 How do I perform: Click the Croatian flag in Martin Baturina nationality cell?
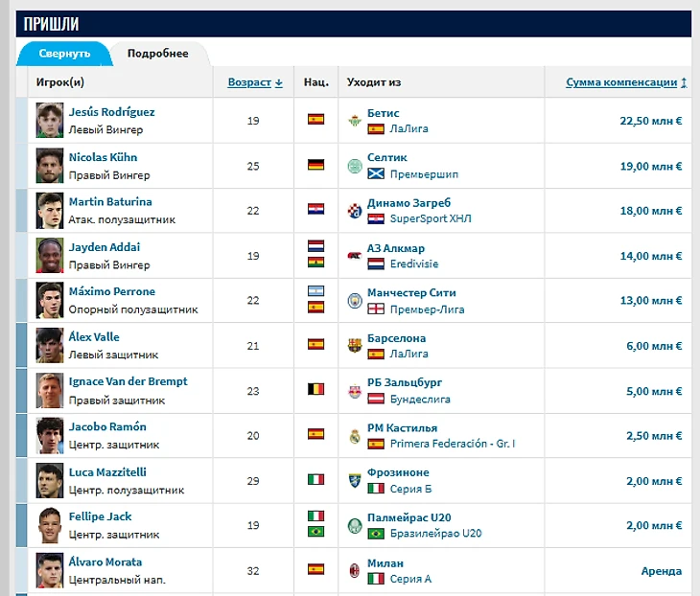click(x=315, y=209)
